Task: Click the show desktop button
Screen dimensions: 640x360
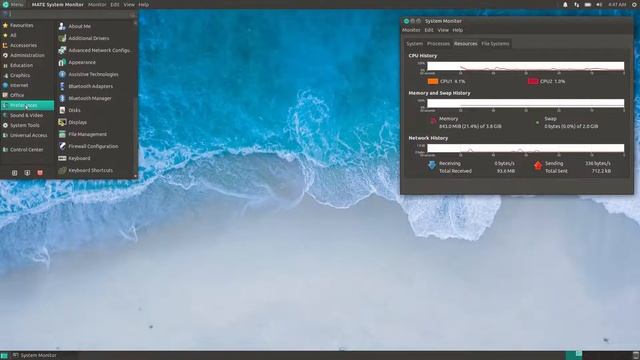Action: (4, 356)
